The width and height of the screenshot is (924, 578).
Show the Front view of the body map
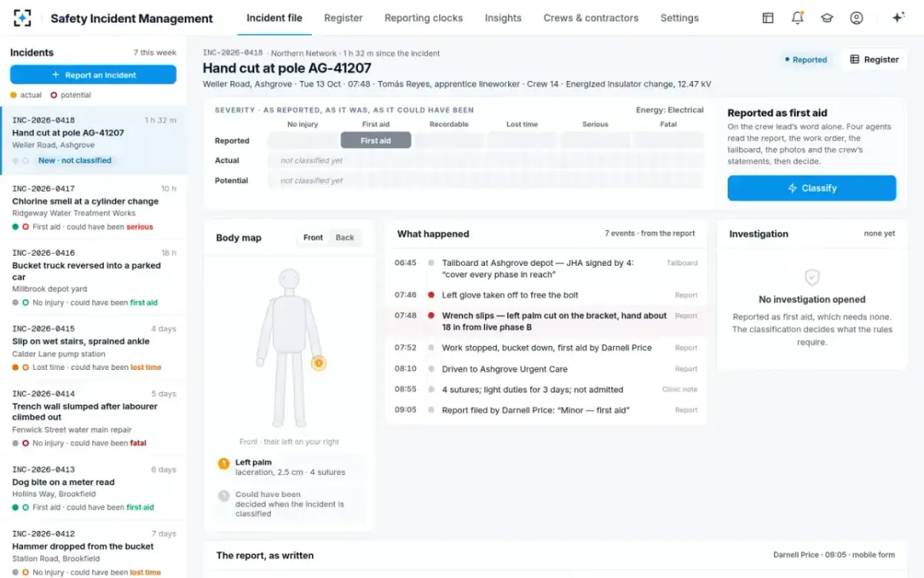pyautogui.click(x=313, y=237)
